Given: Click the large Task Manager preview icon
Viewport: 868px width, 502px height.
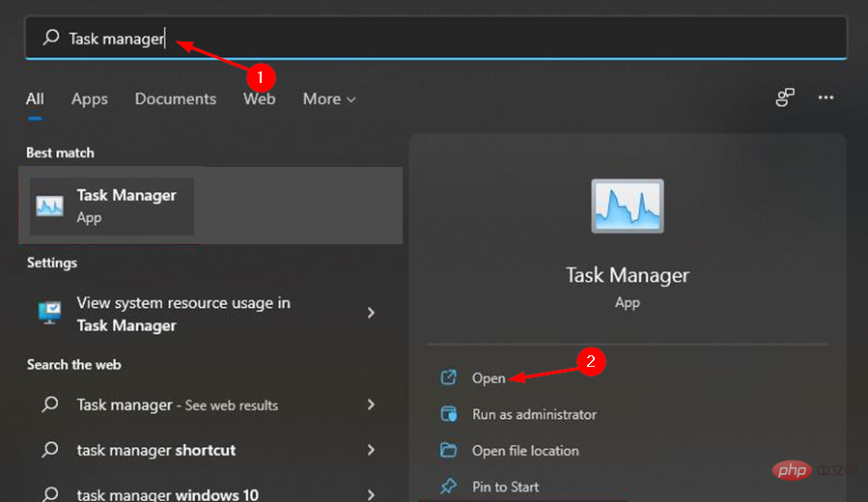Looking at the screenshot, I should (628, 206).
